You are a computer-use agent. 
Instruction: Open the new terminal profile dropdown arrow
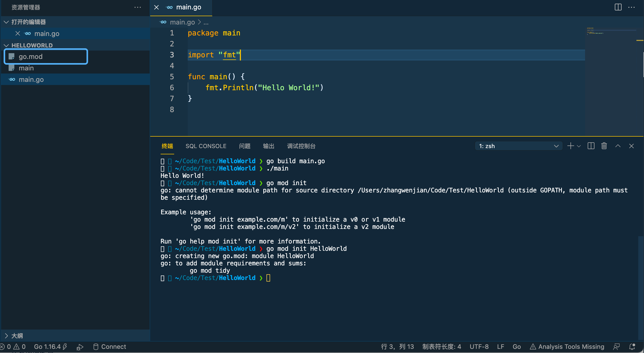tap(579, 146)
